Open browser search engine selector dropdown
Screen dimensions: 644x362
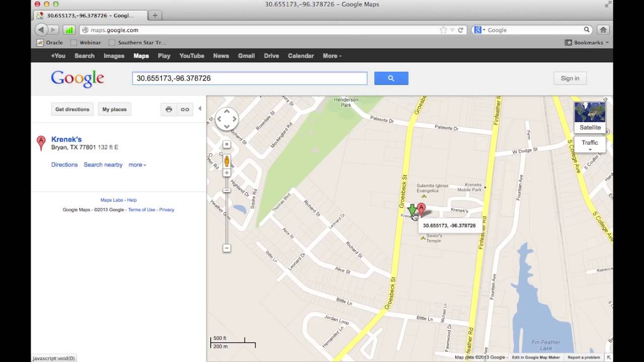click(479, 30)
